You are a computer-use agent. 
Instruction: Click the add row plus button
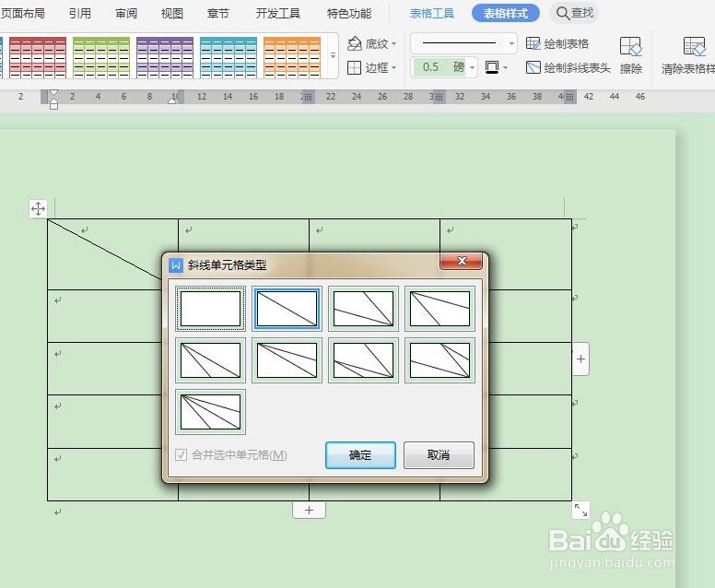click(310, 510)
